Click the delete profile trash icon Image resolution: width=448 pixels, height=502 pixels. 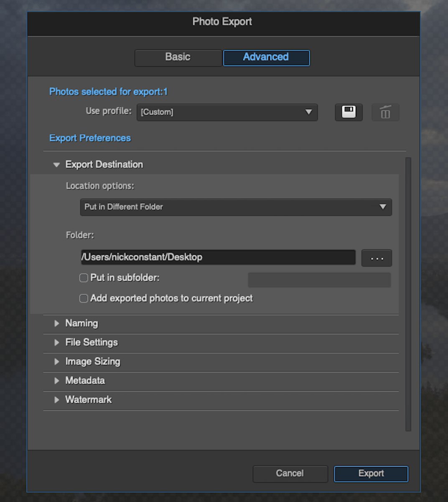coord(385,112)
